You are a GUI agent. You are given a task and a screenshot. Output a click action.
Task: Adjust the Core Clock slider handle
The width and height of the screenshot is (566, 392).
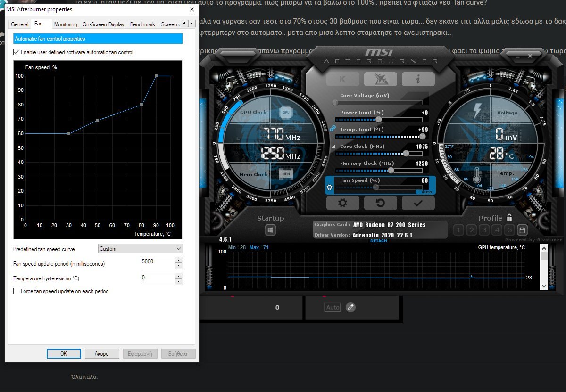(x=406, y=154)
